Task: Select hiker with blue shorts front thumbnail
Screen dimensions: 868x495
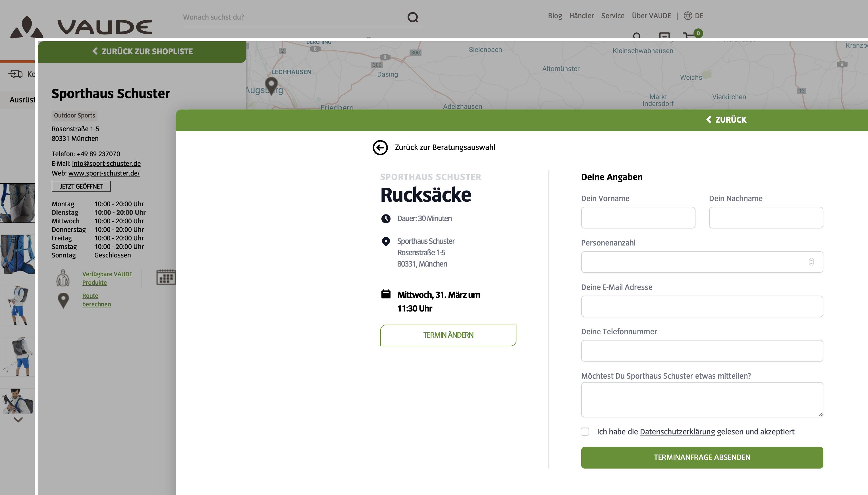Action: click(x=17, y=305)
